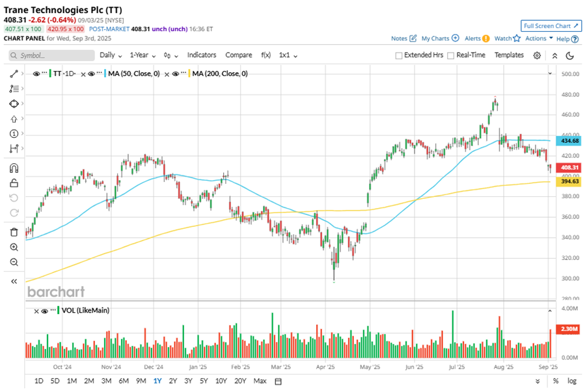The image size is (587, 392).
Task: Open the Indicators menu
Action: pos(202,55)
